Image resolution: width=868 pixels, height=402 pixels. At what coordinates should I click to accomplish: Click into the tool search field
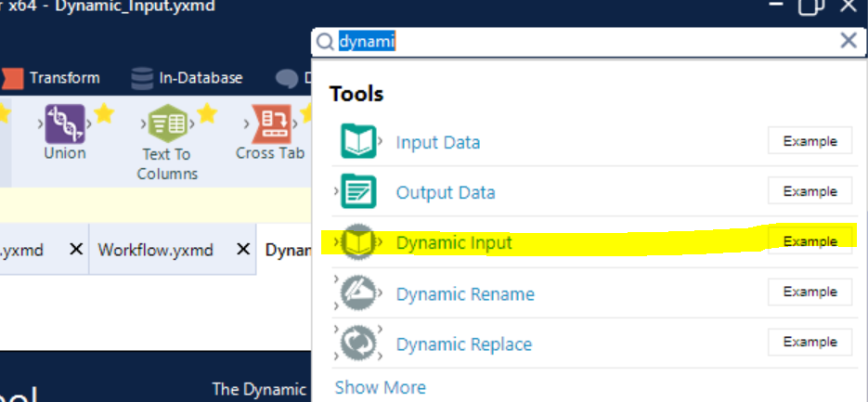587,42
